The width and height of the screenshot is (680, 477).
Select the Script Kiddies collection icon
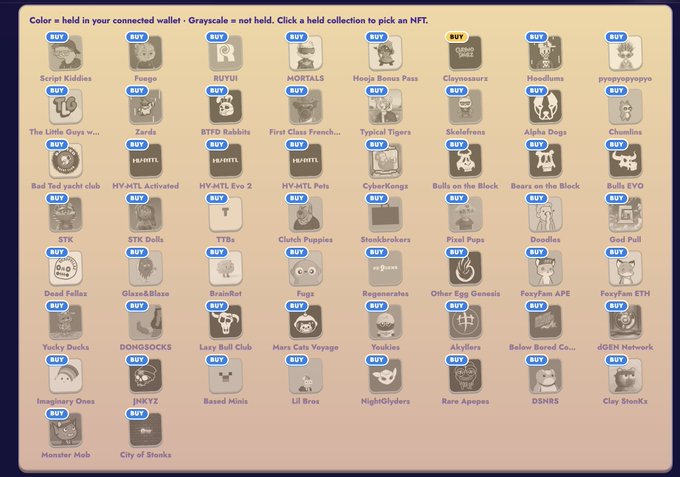(65, 53)
